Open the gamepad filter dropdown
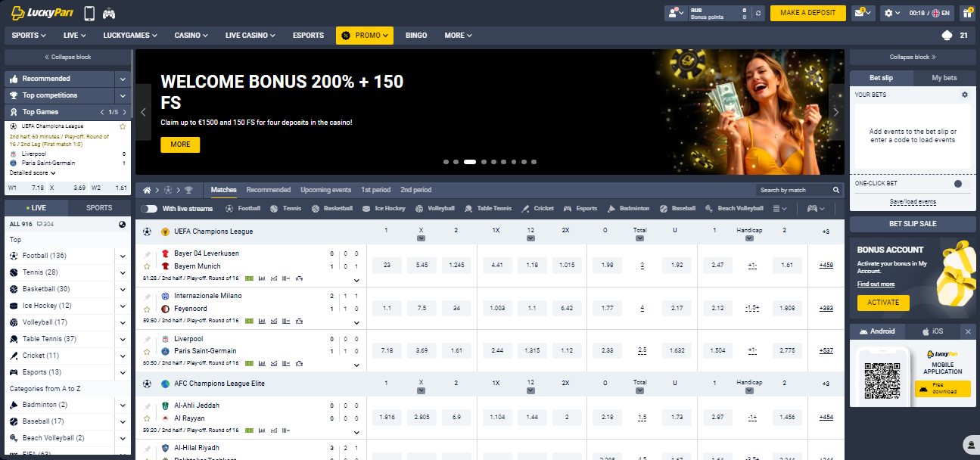Image resolution: width=980 pixels, height=460 pixels. (816, 208)
